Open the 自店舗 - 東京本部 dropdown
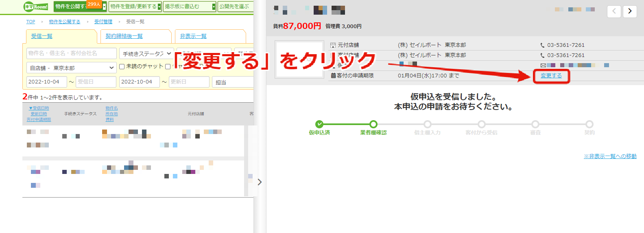The width and height of the screenshot is (644, 233). pyautogui.click(x=72, y=68)
